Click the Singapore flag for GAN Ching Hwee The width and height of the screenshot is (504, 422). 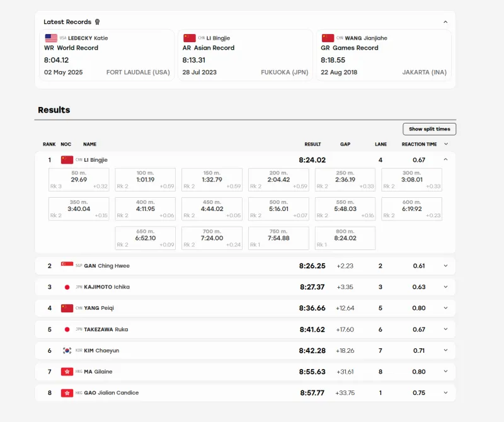click(x=67, y=264)
